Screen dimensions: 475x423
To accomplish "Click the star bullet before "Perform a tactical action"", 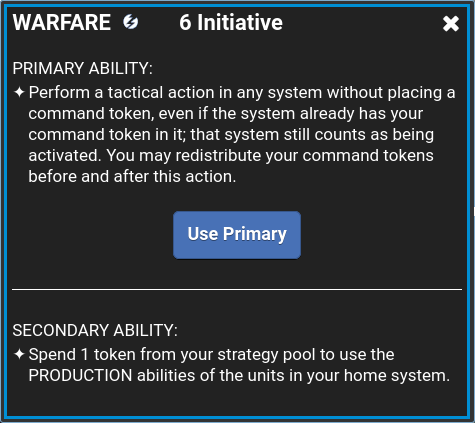I will [19, 92].
